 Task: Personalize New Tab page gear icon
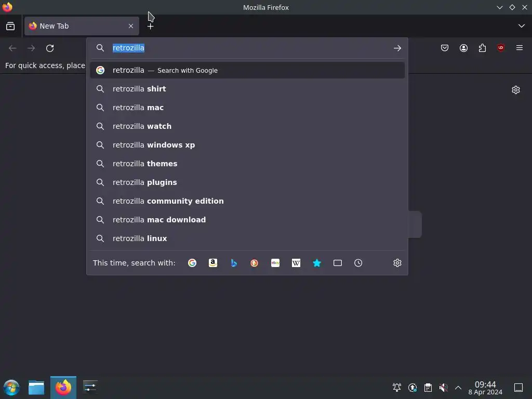[x=516, y=90]
